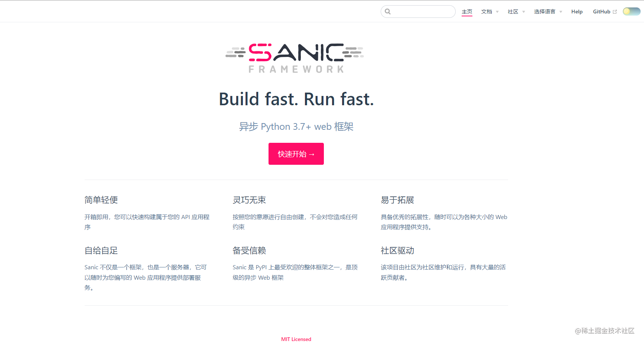Open the 社区 community menu
The height and width of the screenshot is (344, 644).
[x=513, y=12]
